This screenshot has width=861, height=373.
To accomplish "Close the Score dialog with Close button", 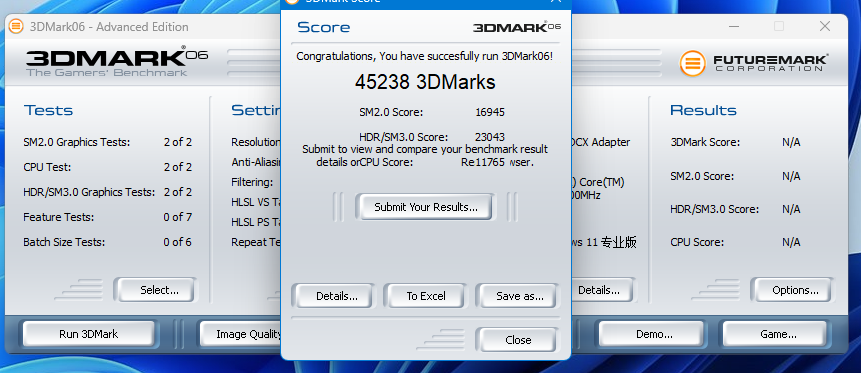I will (518, 340).
